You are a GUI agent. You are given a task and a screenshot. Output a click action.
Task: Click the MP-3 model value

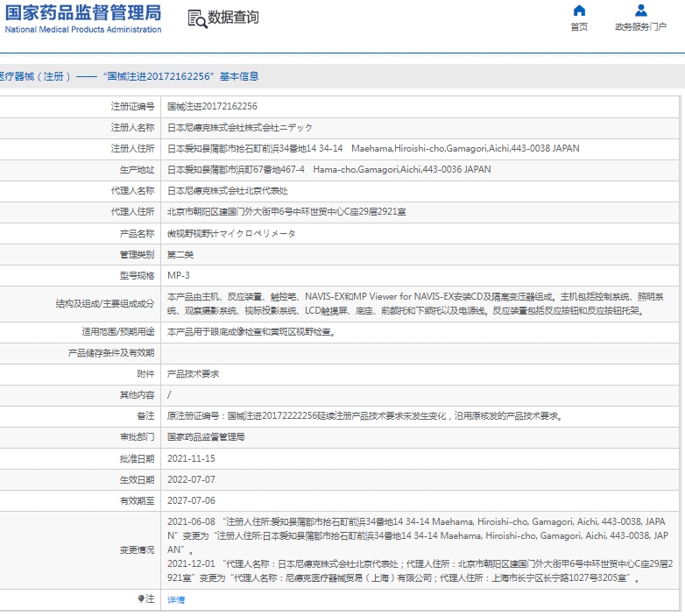pyautogui.click(x=179, y=276)
